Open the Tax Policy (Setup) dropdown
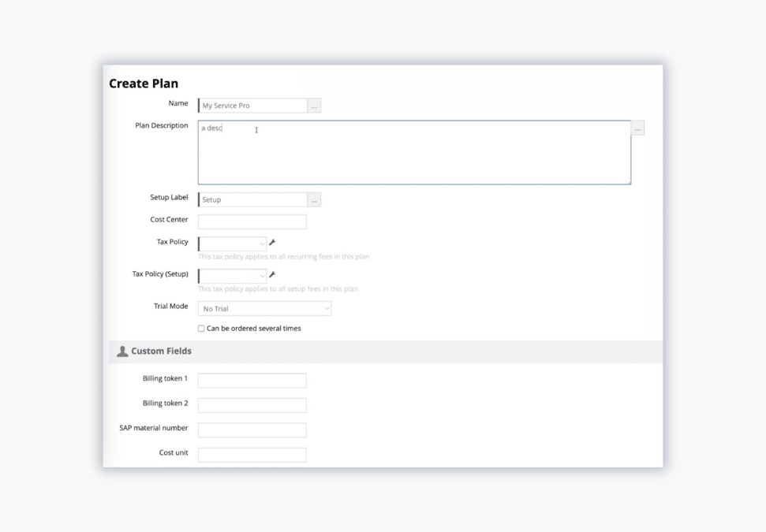Screen dimensions: 766x532 232,276
